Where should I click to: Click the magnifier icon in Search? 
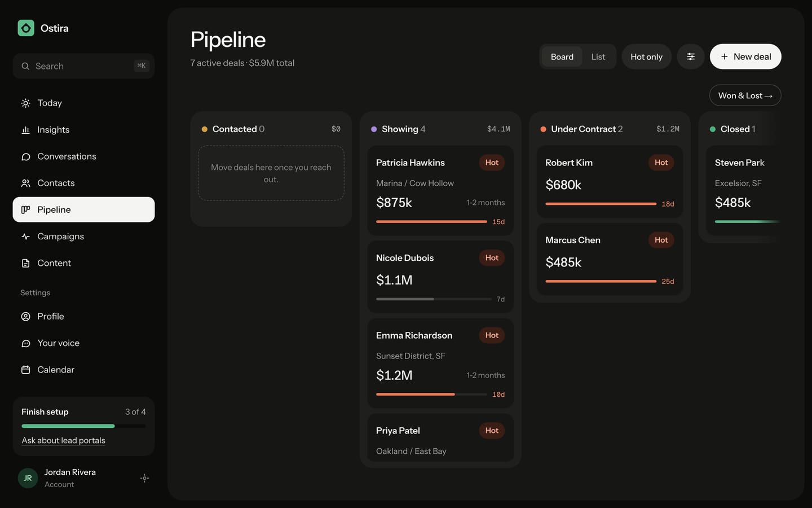coord(25,66)
